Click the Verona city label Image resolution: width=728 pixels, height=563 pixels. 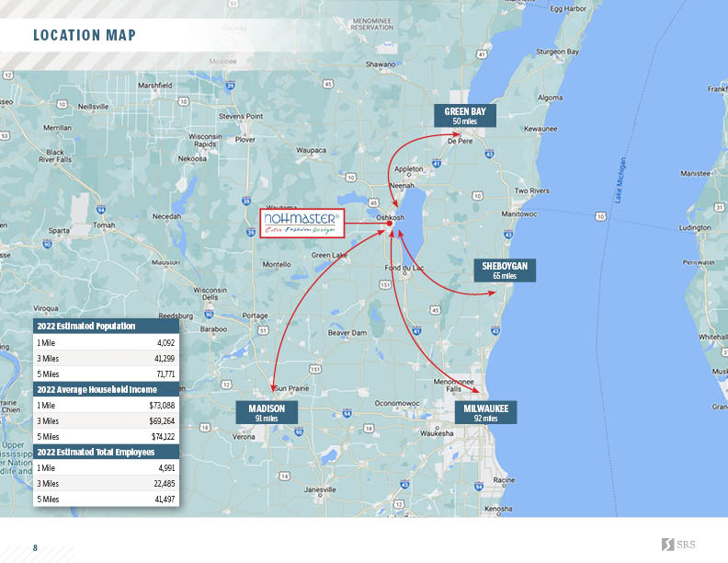[244, 437]
